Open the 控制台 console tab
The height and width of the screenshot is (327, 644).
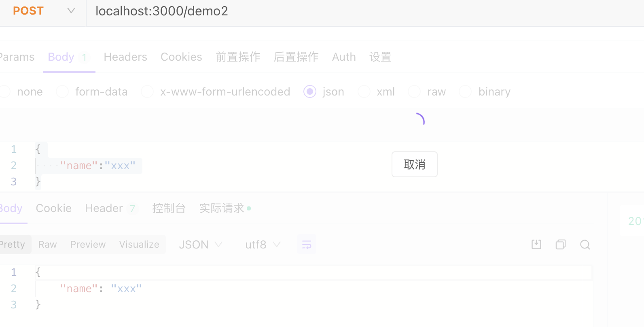(x=169, y=208)
